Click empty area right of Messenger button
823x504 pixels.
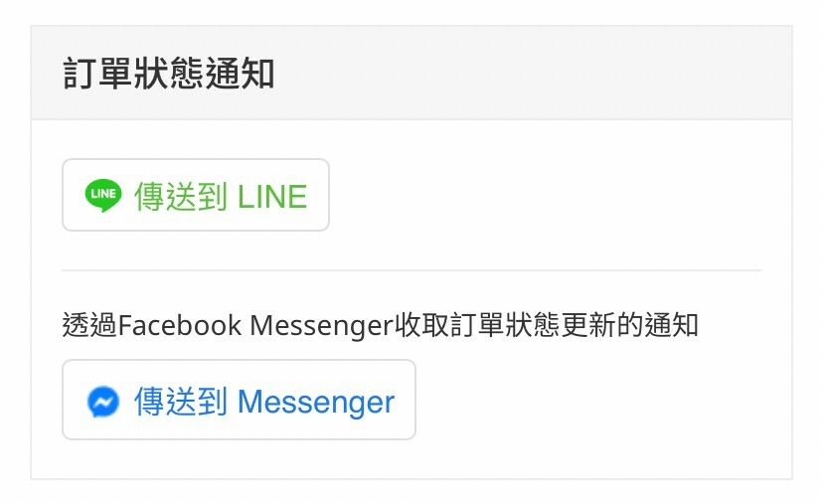[587, 400]
